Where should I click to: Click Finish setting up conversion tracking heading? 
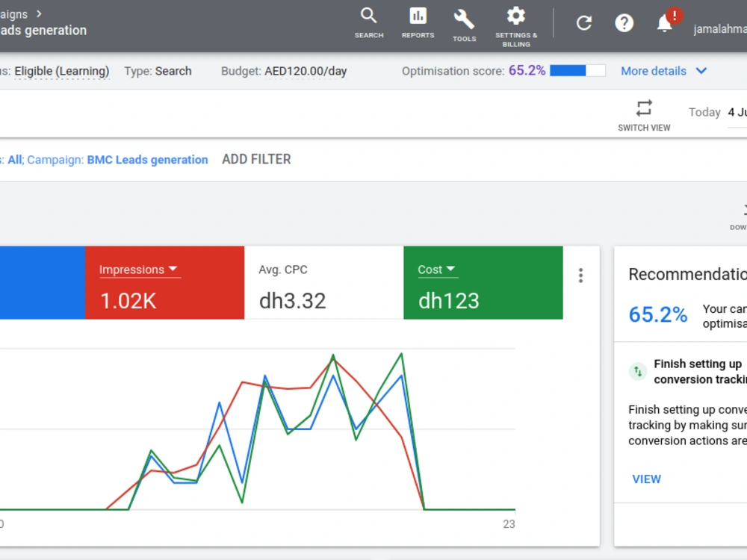(x=701, y=371)
